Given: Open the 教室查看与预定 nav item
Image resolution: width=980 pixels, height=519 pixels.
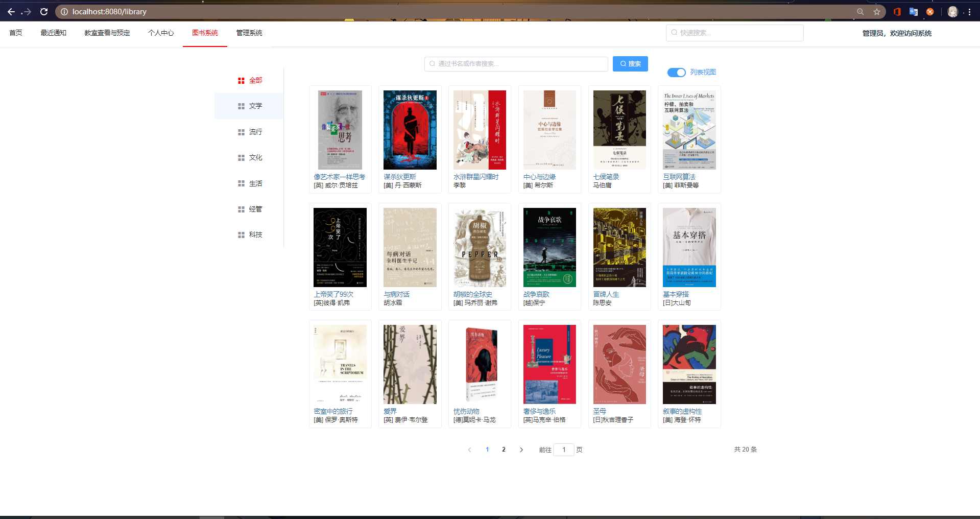Looking at the screenshot, I should 107,33.
